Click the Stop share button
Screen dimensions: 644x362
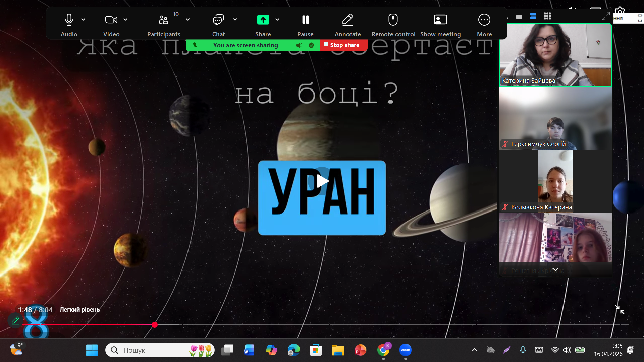[343, 45]
